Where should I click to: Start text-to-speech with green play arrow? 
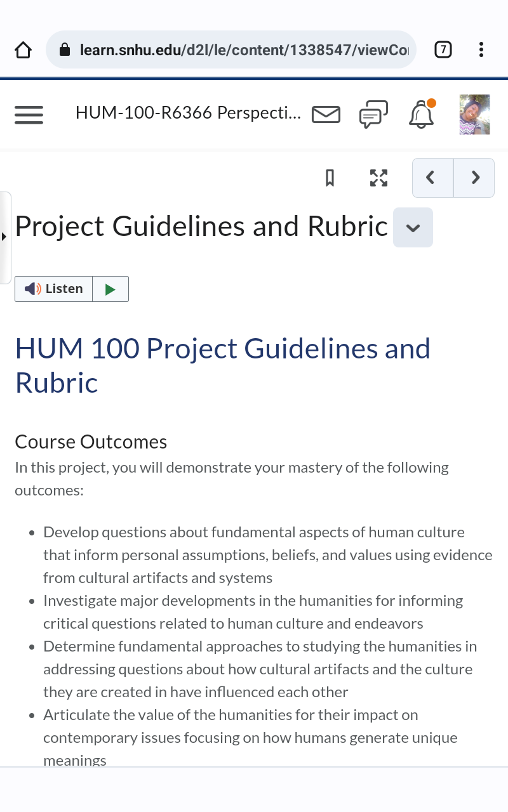click(110, 289)
